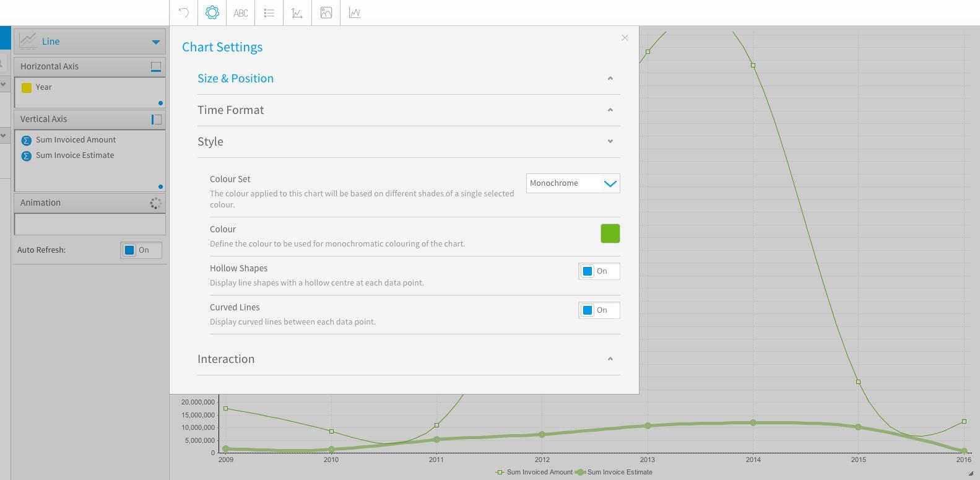Click Sum Invoiced Amount in chart legend

click(534, 472)
